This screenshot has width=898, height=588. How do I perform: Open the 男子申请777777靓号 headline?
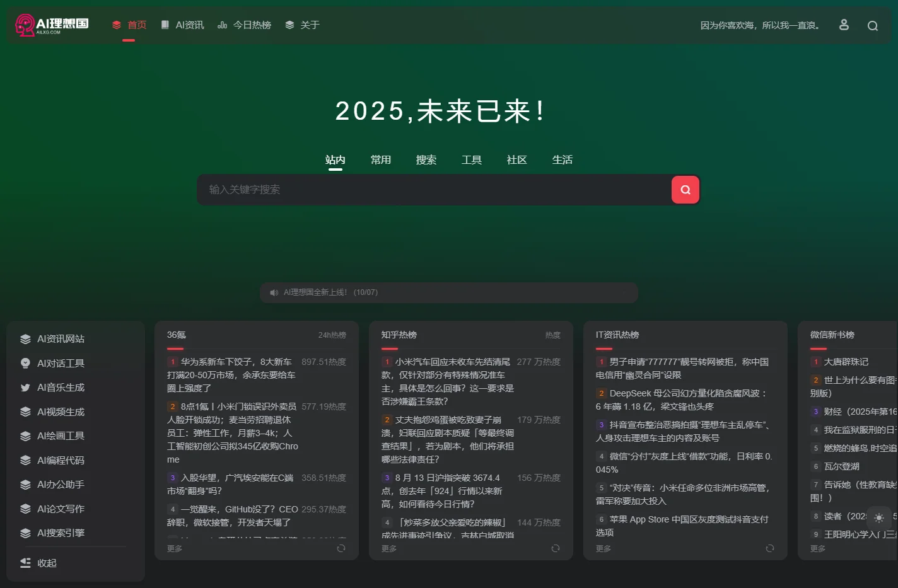tap(682, 368)
